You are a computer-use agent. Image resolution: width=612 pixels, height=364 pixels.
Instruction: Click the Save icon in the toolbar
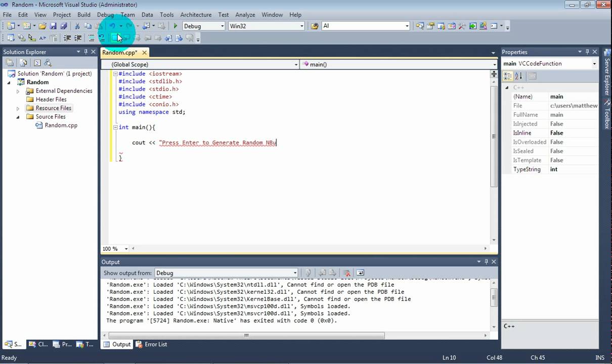[x=53, y=26]
